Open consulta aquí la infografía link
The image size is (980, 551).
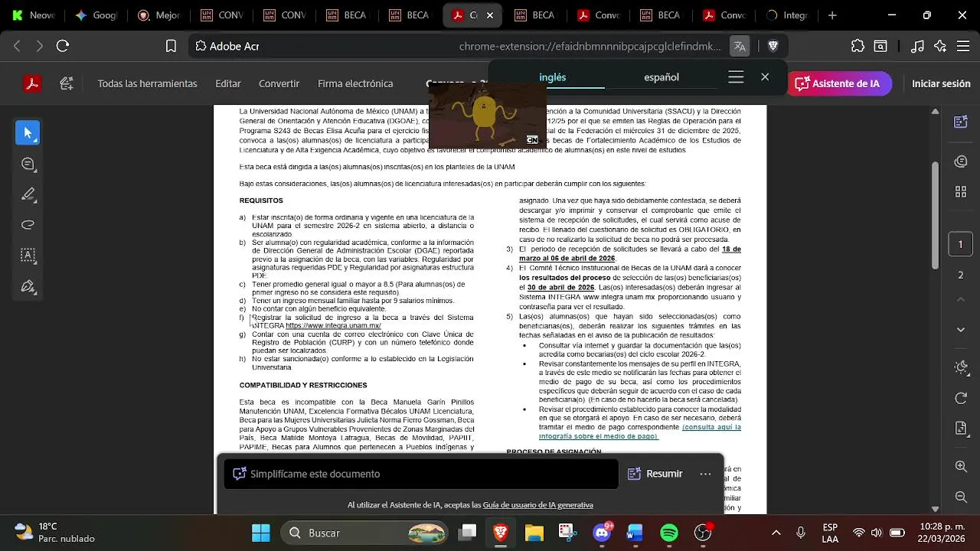pos(640,432)
